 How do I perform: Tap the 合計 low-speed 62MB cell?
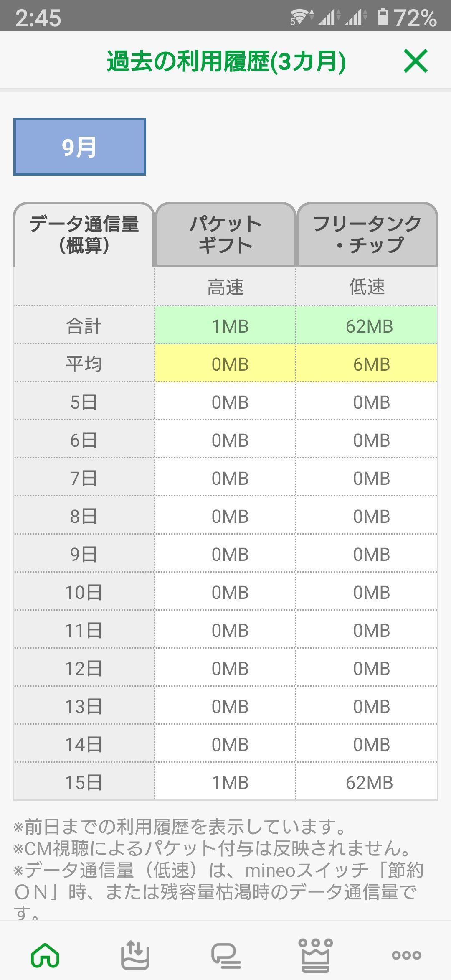coord(367,326)
